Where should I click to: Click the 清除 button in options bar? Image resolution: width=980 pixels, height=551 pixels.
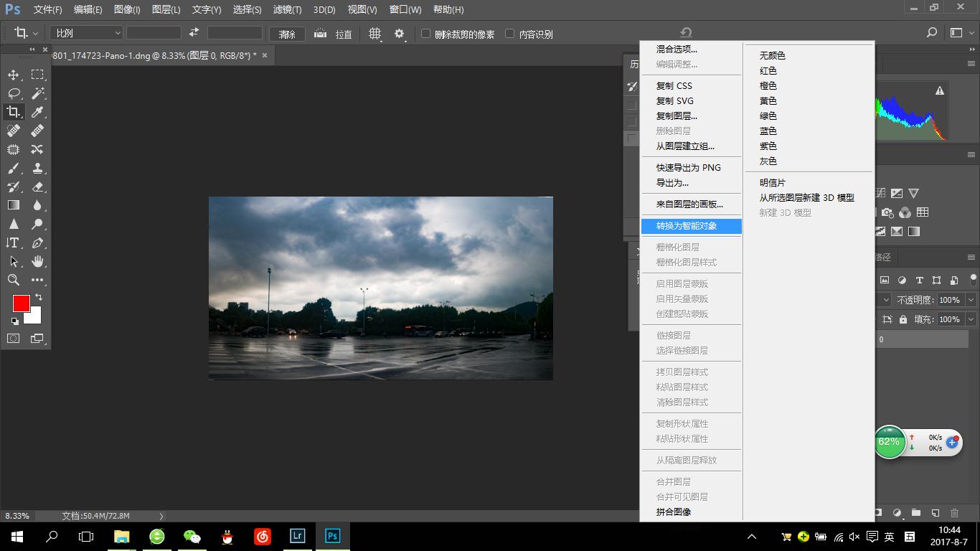287,33
